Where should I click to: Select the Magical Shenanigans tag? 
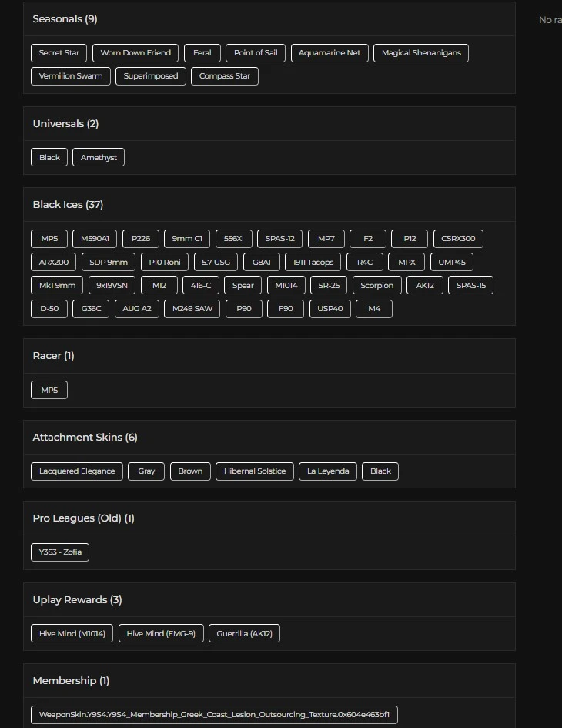421,53
